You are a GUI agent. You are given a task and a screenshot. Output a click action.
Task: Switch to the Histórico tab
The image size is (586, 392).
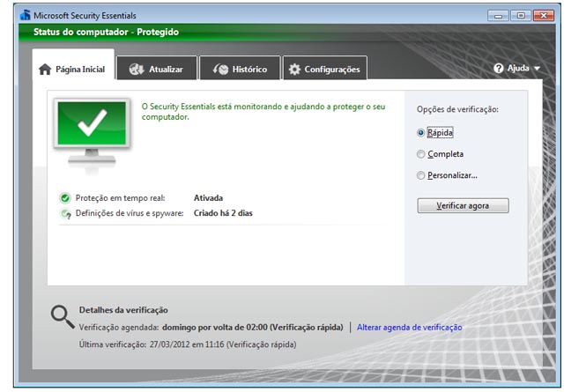240,70
